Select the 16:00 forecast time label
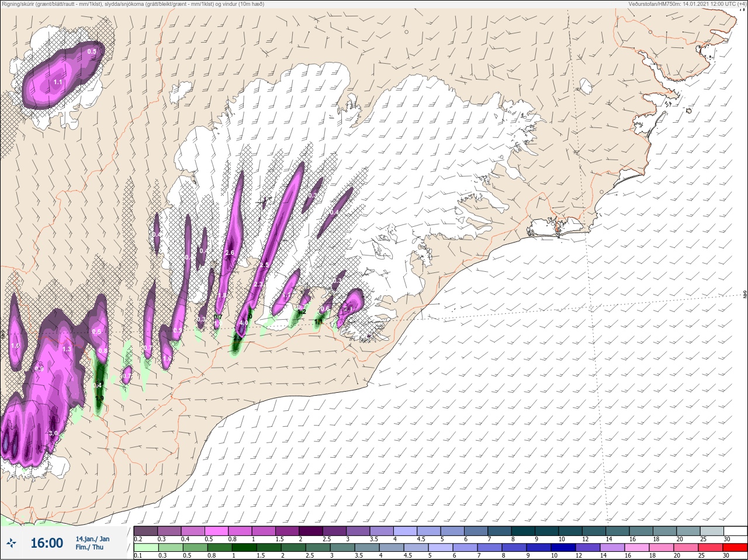 (x=47, y=544)
